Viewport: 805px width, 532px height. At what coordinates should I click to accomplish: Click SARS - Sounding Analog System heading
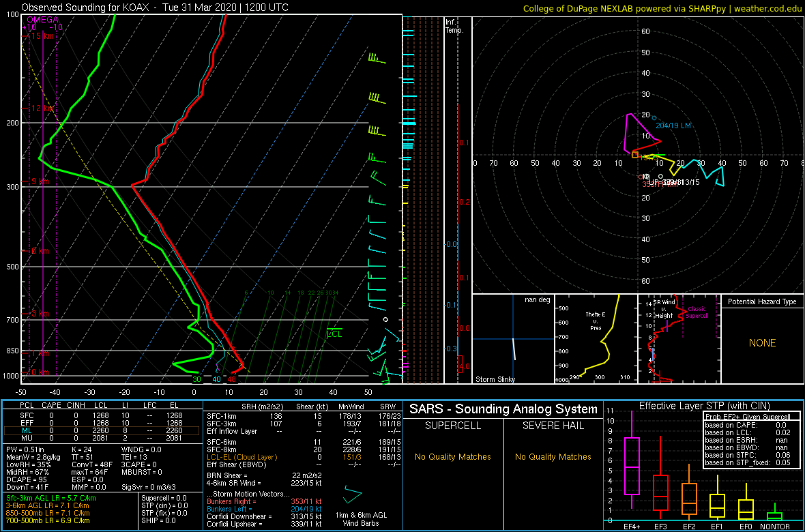point(503,409)
